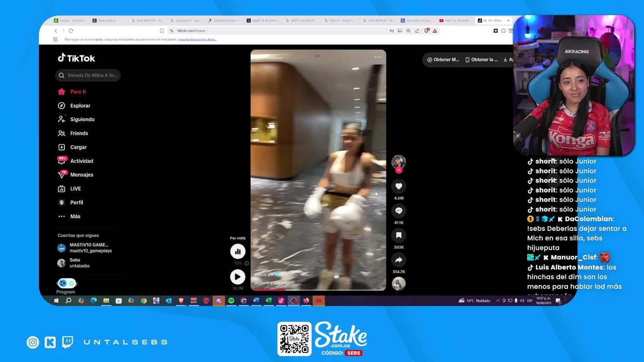Click the ESP language indicator

530,301
